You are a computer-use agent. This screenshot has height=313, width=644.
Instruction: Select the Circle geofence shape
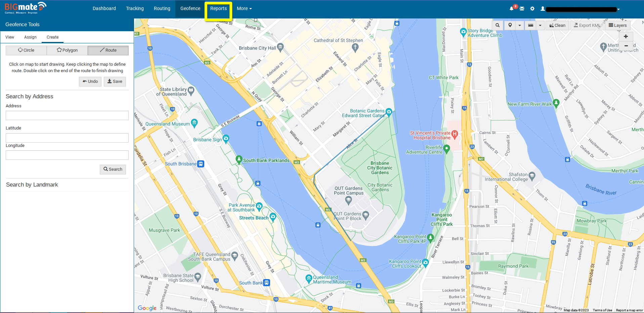pyautogui.click(x=26, y=50)
